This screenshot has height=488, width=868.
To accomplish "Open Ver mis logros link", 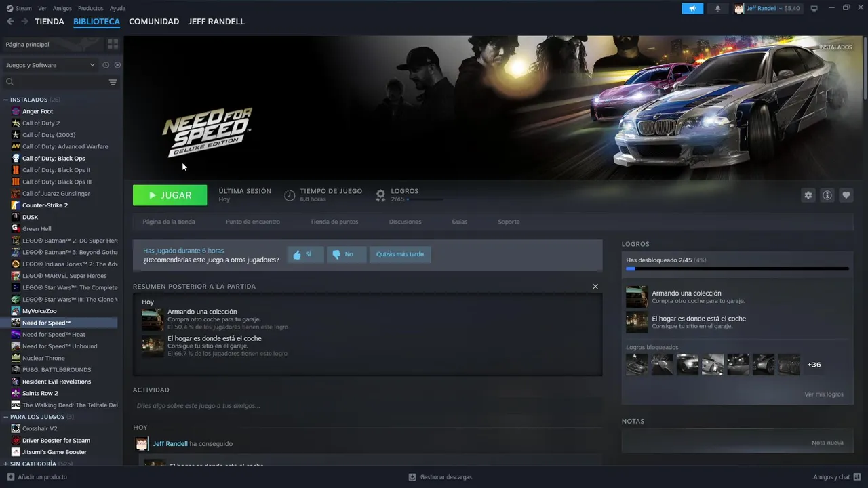I will point(824,394).
